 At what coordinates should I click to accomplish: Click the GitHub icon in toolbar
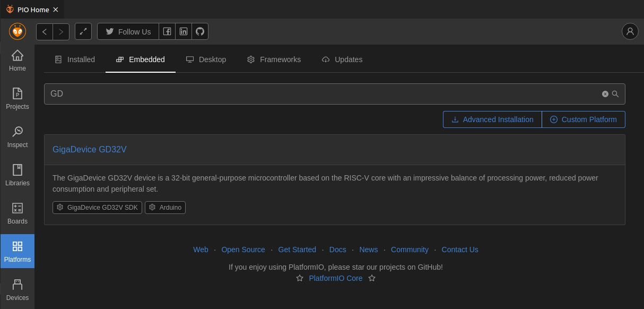tap(200, 31)
